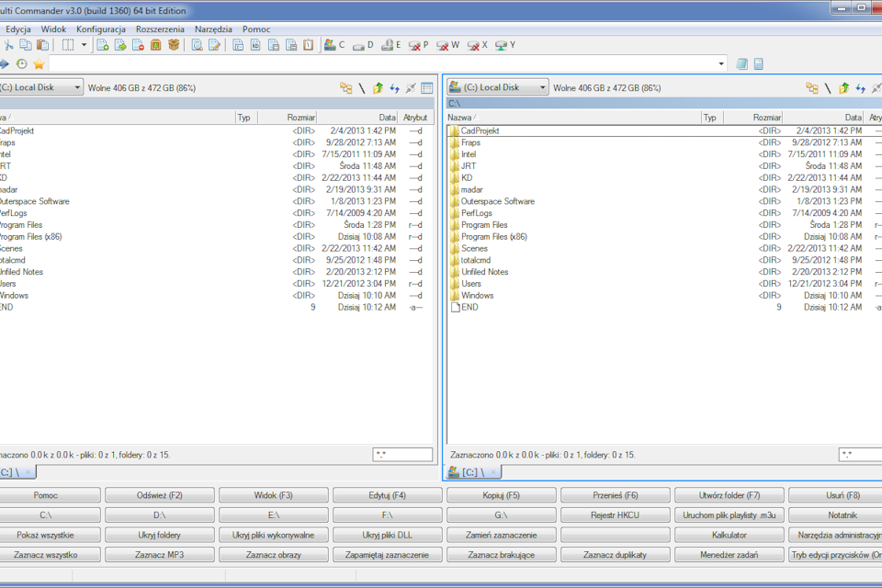
Task: Click the favorites star icon
Action: pyautogui.click(x=39, y=64)
